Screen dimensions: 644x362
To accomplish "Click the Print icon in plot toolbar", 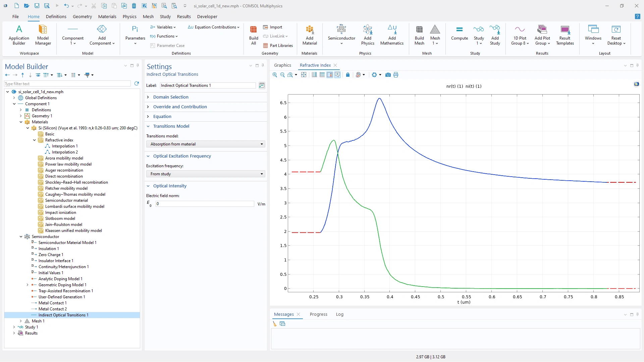I will point(396,75).
